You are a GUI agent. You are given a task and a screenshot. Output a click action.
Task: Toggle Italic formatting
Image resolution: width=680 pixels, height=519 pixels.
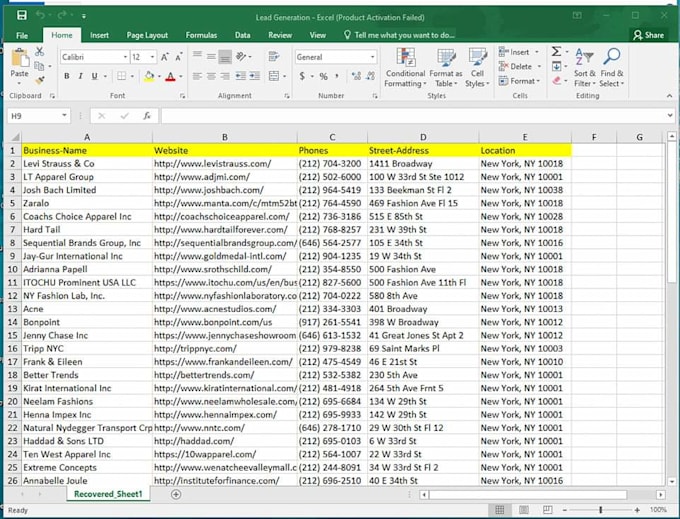80,76
